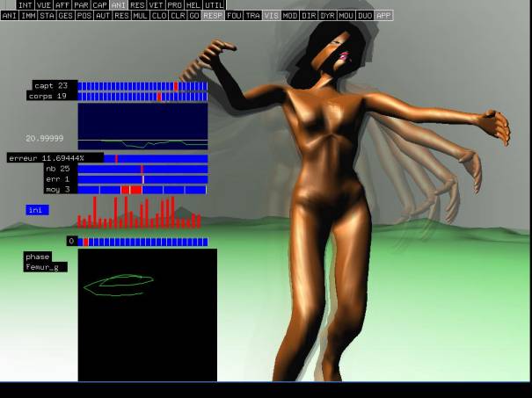532x398 pixels.
Task: Click the erreur percentage slider
Action: pos(156,158)
